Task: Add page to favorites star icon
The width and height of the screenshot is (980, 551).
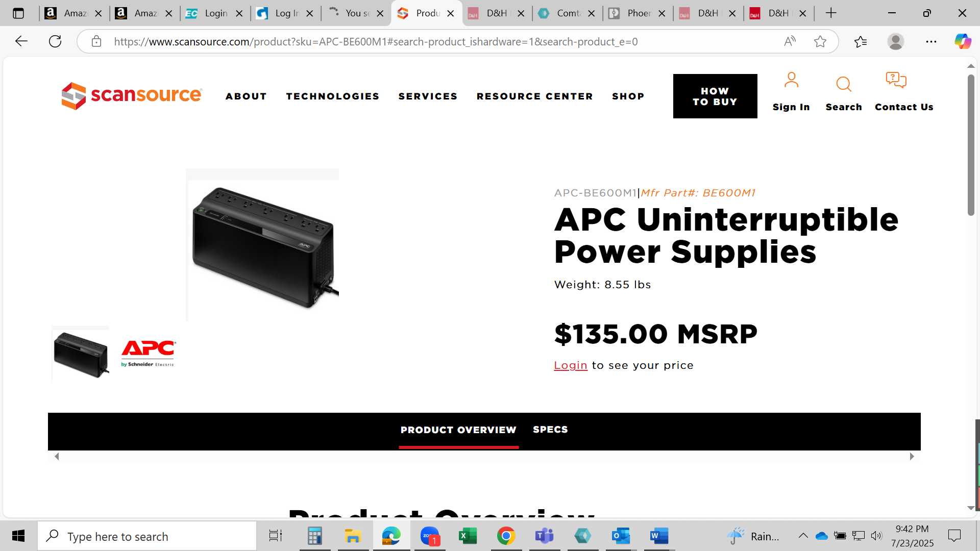Action: coord(820,41)
